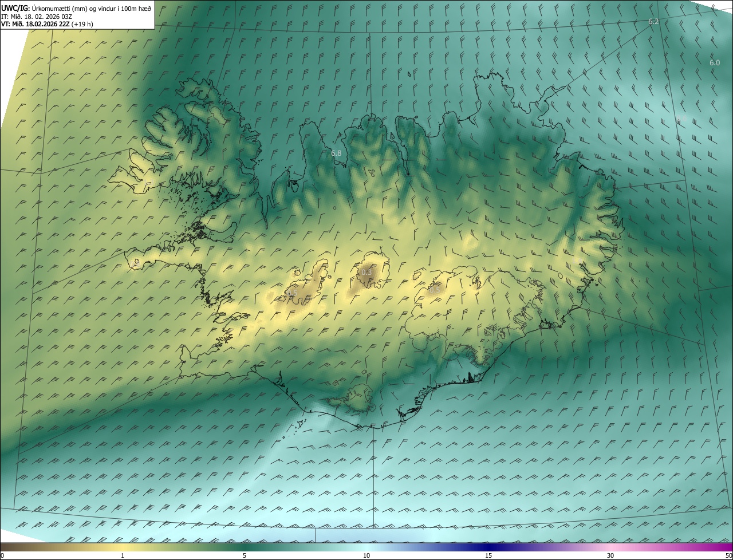733x560 pixels.
Task: Click the '5' tick label on the color scale
Action: (245, 555)
